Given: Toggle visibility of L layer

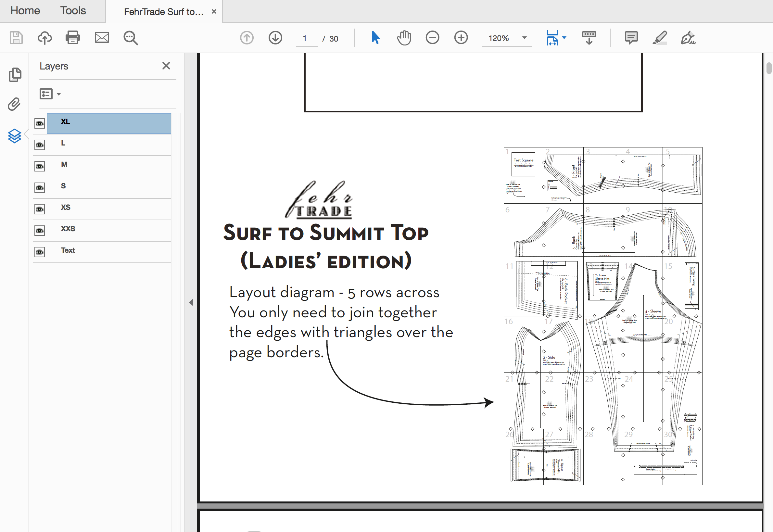Looking at the screenshot, I should 40,145.
